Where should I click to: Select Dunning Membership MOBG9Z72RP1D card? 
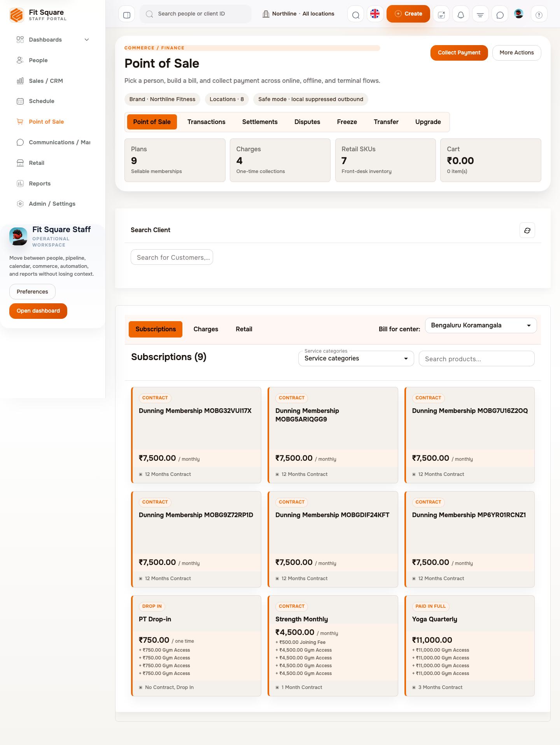[x=196, y=539]
